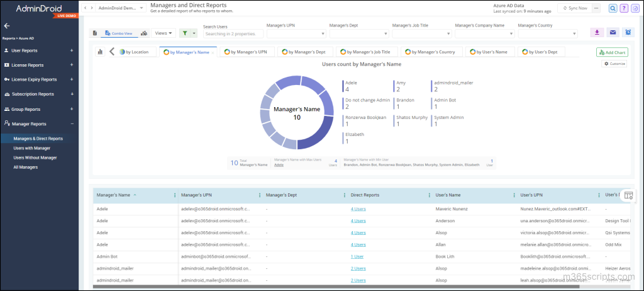
Task: Open User's Name column menu dots
Action: [514, 195]
